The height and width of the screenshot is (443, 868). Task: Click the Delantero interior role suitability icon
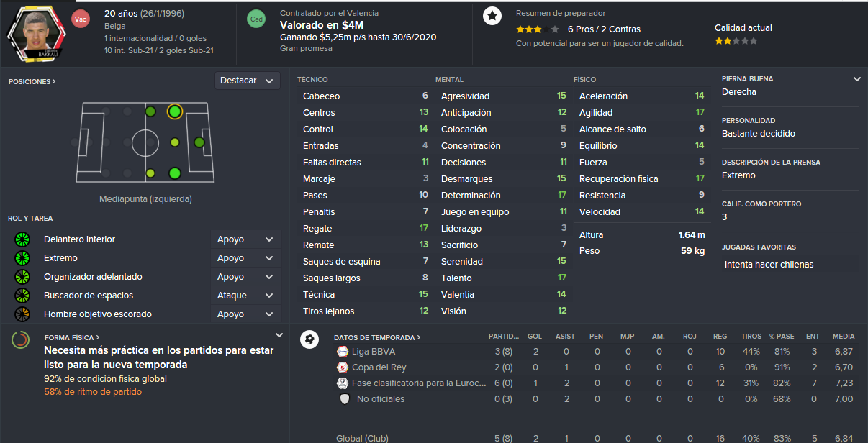(x=22, y=239)
